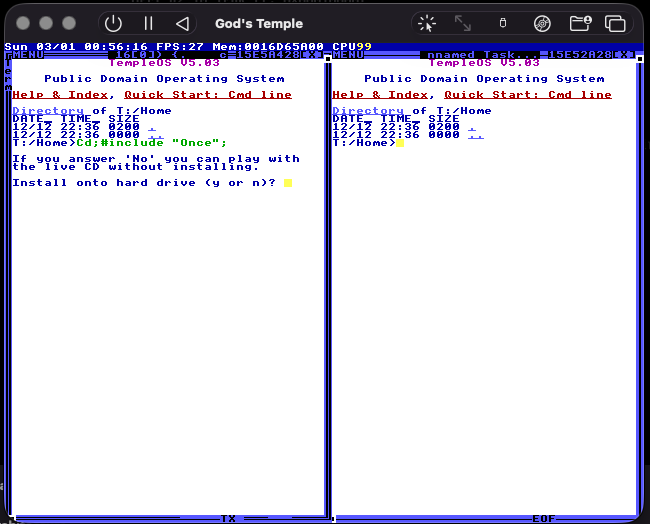Click the Directory link in right window
The width and height of the screenshot is (650, 524).
(x=368, y=111)
